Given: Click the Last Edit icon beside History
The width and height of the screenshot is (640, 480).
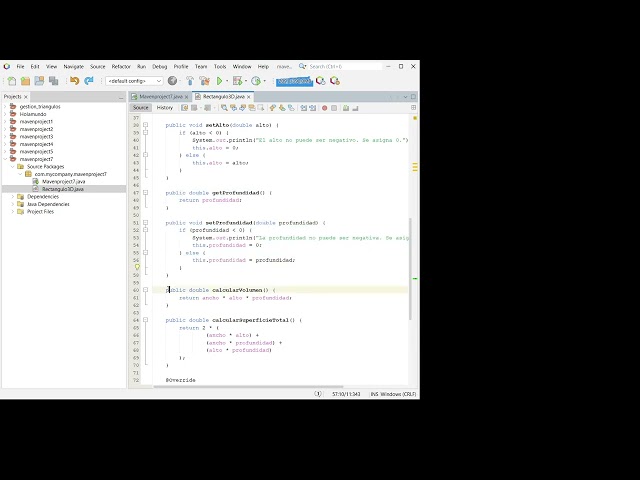Looking at the screenshot, I should [184, 108].
